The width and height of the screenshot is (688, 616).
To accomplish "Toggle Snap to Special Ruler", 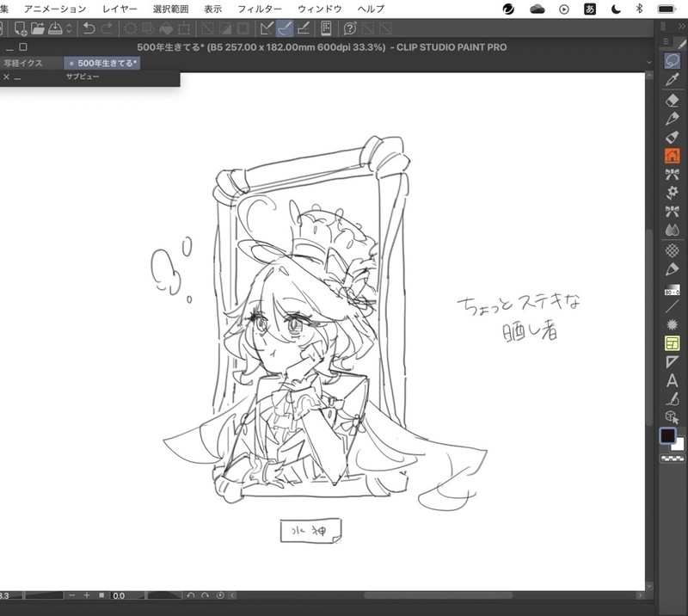I will pyautogui.click(x=285, y=28).
